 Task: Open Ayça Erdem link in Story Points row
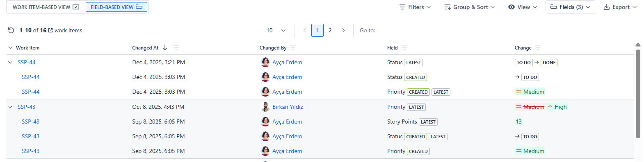tap(287, 122)
